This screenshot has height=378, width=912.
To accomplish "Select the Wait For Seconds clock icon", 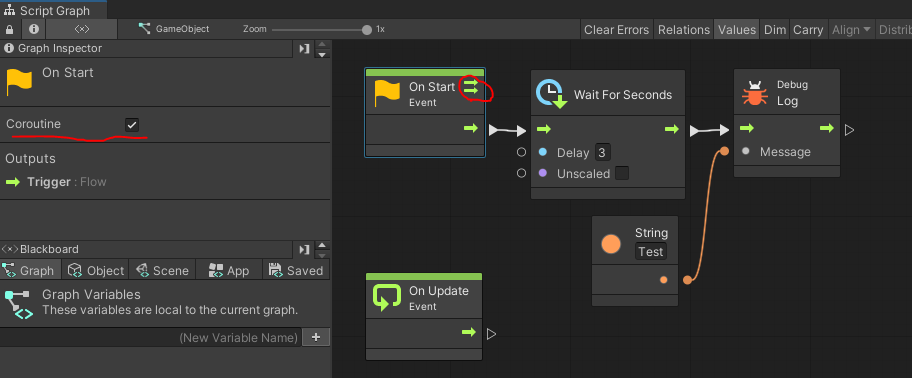I will (551, 95).
